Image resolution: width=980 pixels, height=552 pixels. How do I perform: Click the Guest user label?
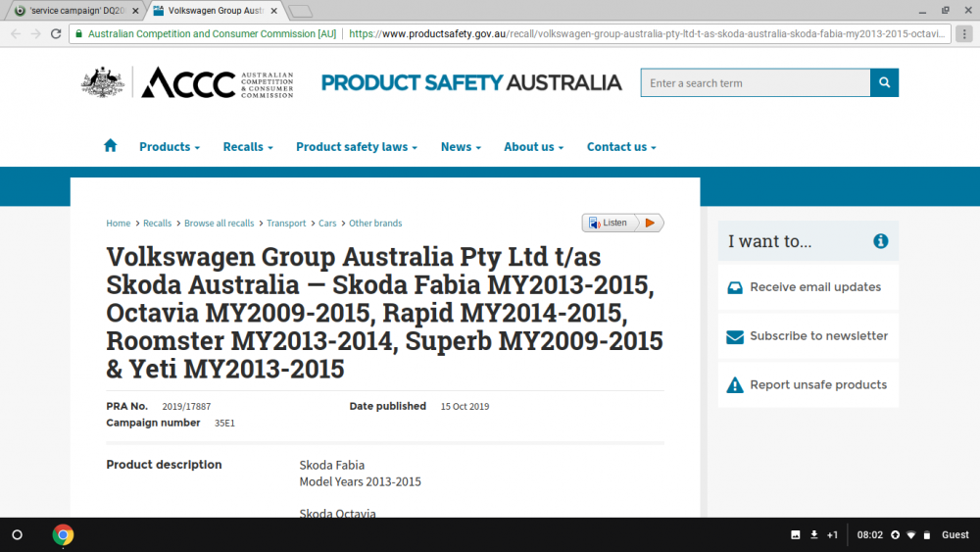(955, 535)
